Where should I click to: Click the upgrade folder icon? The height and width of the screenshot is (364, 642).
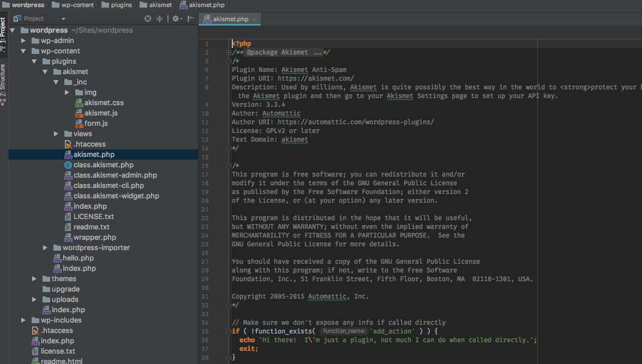pyautogui.click(x=46, y=289)
